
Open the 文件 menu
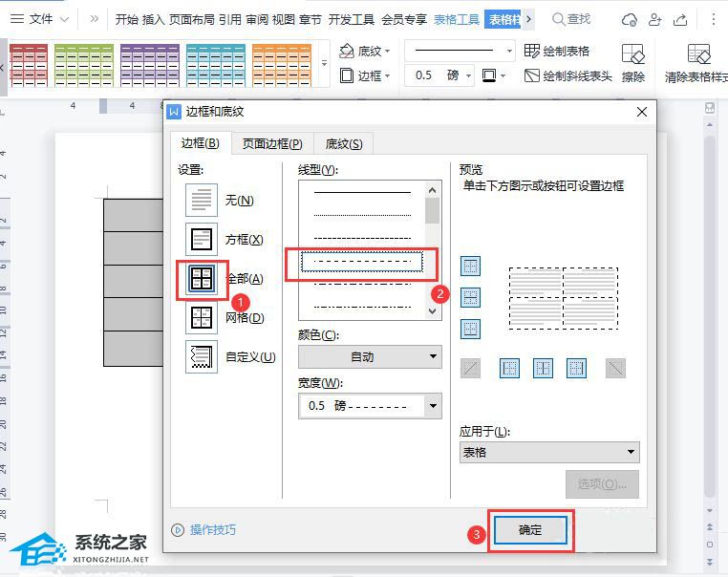39,19
